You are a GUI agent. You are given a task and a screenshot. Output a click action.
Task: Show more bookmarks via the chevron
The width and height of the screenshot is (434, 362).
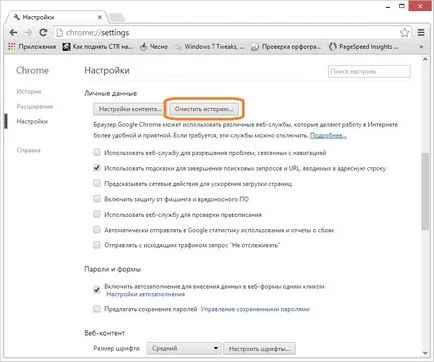pyautogui.click(x=421, y=47)
